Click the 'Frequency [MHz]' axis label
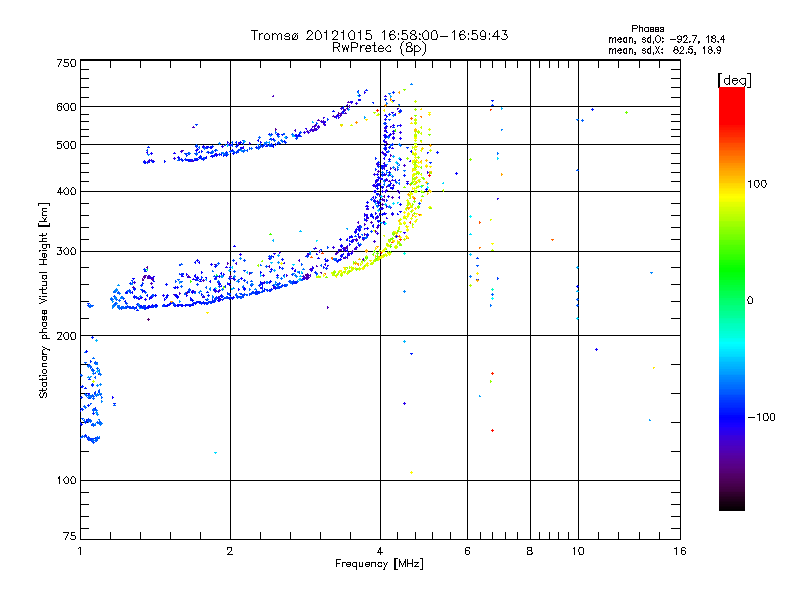Image resolution: width=800 pixels, height=600 pixels. [379, 564]
